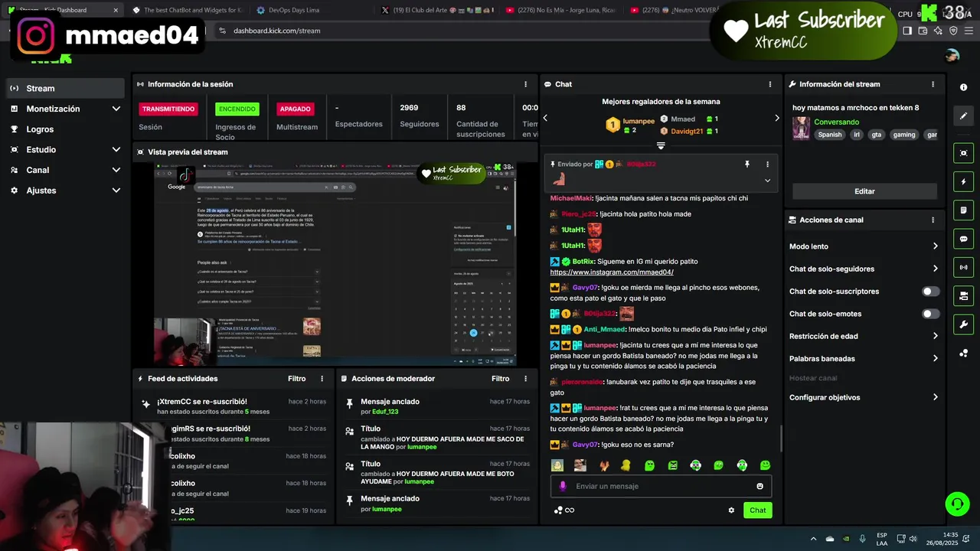Click the pencil edit icon in right rail
Screen dimensions: 980x551
click(x=963, y=116)
